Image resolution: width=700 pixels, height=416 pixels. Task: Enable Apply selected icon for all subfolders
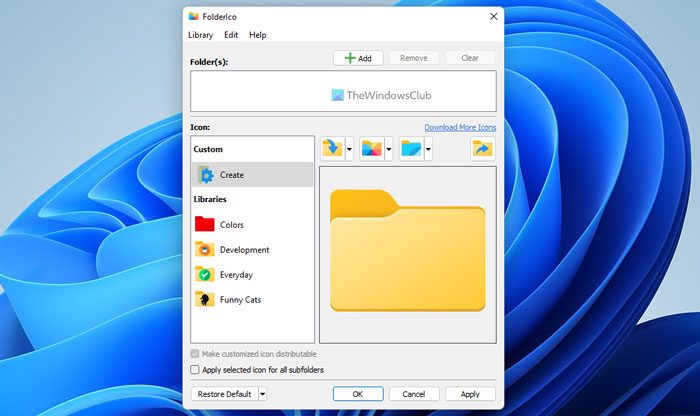click(x=195, y=370)
